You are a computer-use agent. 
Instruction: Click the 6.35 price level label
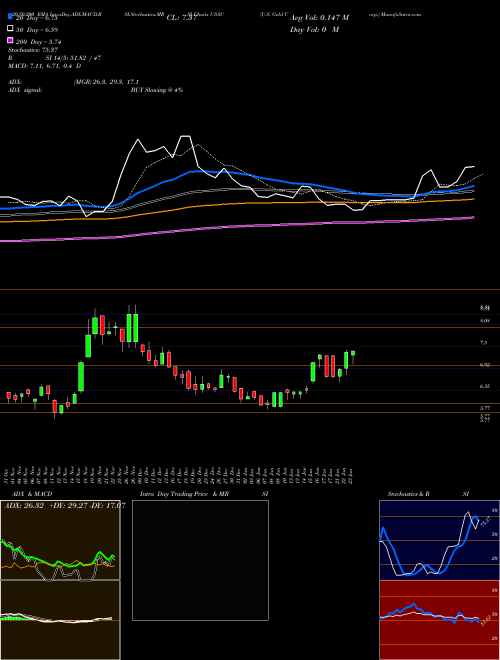(x=485, y=386)
